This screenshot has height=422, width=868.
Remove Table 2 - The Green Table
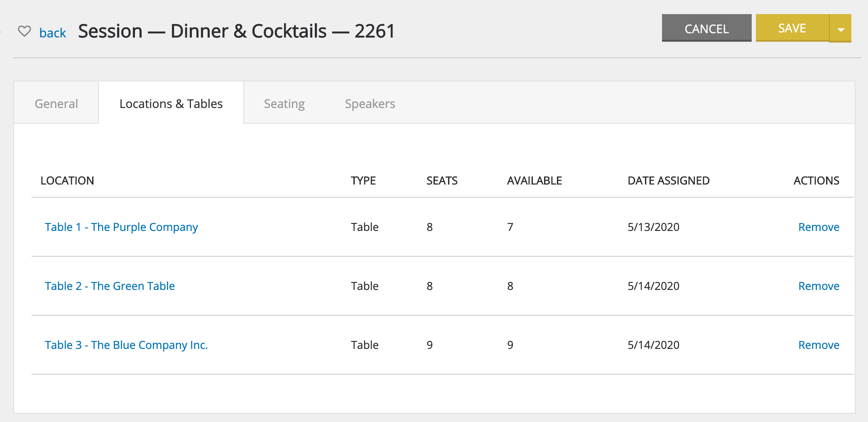click(819, 286)
